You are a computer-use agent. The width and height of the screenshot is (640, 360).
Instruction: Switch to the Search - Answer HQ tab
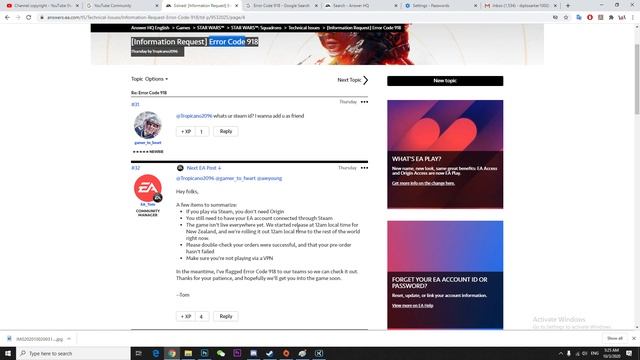(360, 6)
